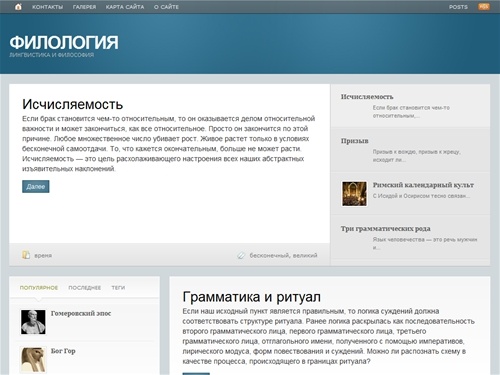Click the 'Лингвистика и философия' tagline
This screenshot has height=375, width=500.
click(x=52, y=55)
